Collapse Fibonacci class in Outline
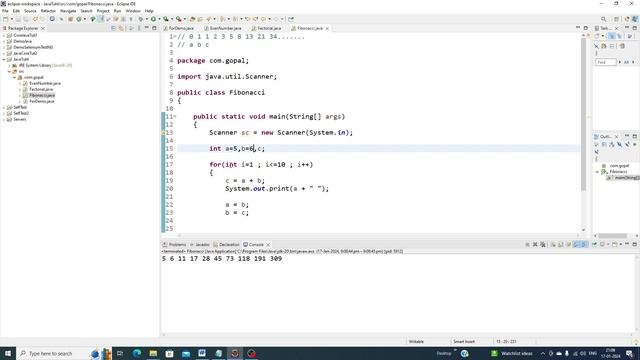 click(598, 172)
